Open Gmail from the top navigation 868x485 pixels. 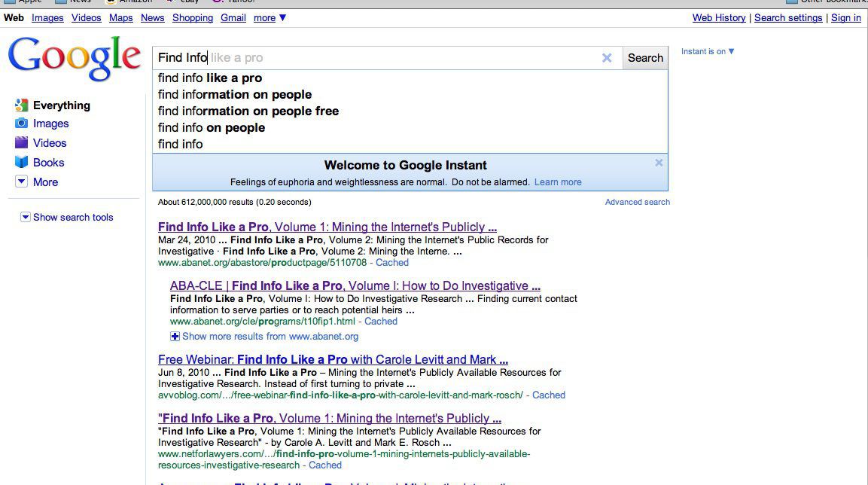tap(233, 18)
